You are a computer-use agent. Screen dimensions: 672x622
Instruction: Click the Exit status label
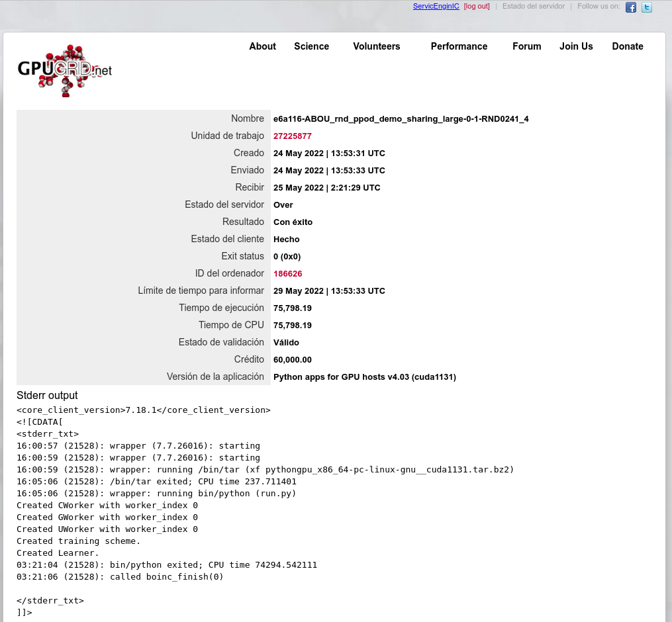pos(242,256)
